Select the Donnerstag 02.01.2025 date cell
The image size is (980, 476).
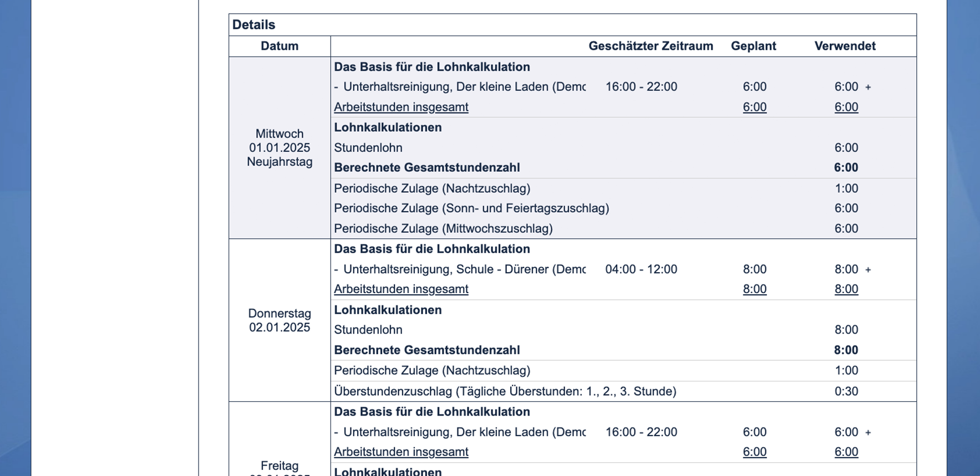click(x=280, y=320)
